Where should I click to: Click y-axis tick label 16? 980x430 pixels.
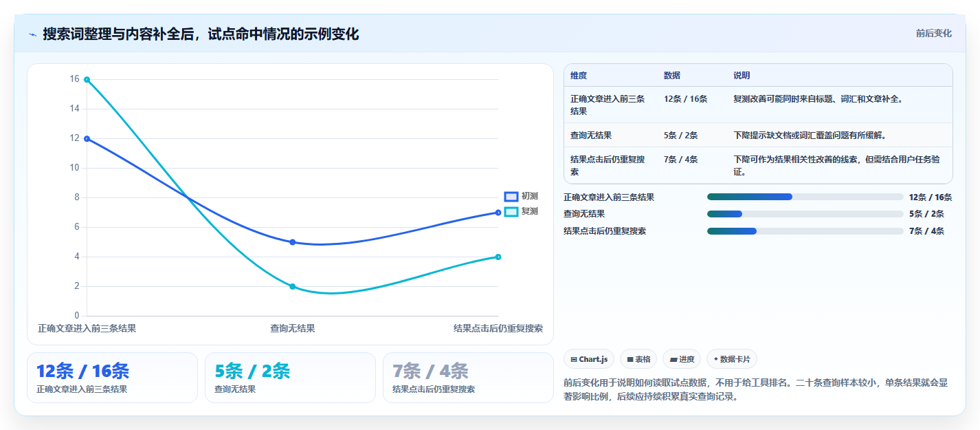(74, 79)
